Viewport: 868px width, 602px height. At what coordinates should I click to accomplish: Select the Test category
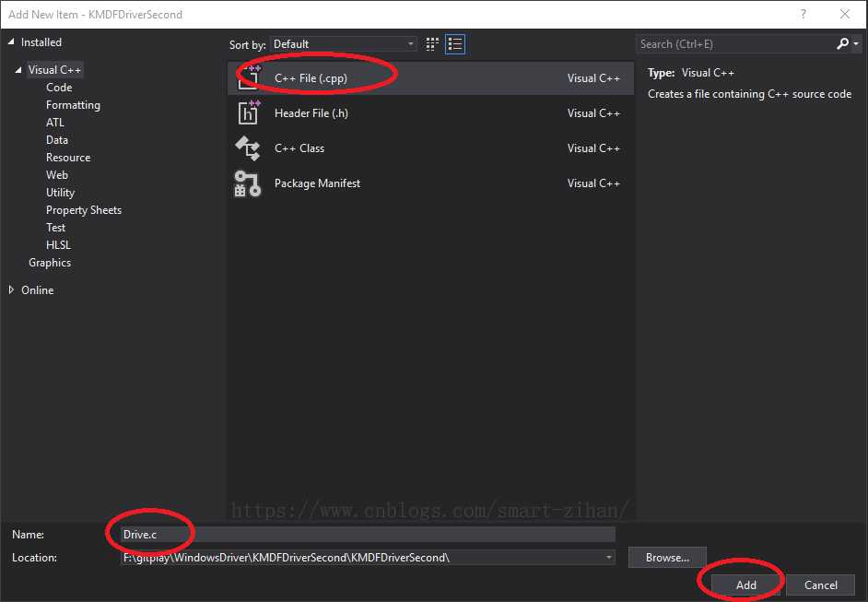coord(55,228)
